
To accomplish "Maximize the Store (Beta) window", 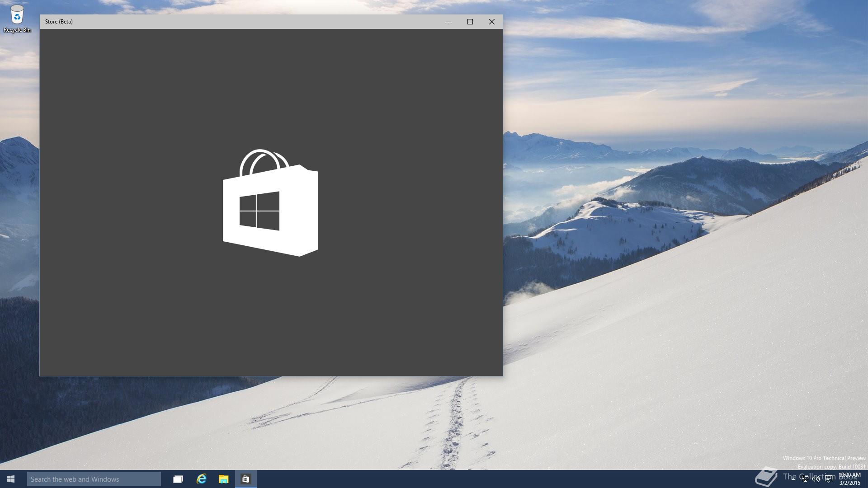I will tap(470, 22).
